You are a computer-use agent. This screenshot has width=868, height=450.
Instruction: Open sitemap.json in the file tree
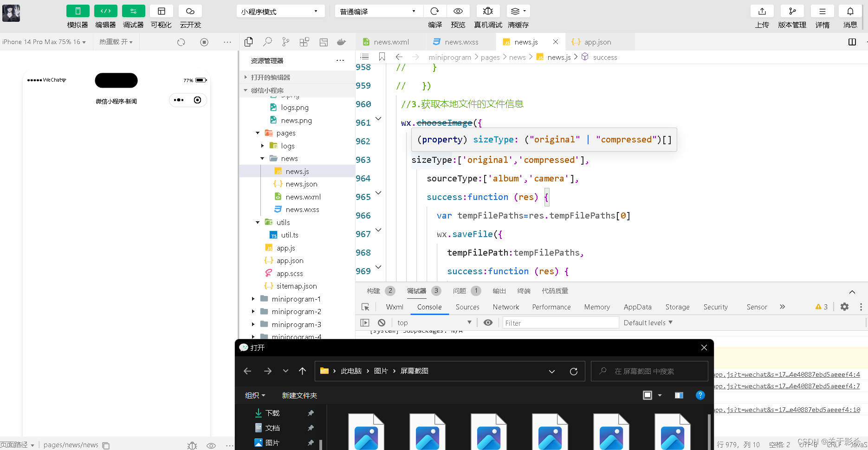pyautogui.click(x=297, y=286)
